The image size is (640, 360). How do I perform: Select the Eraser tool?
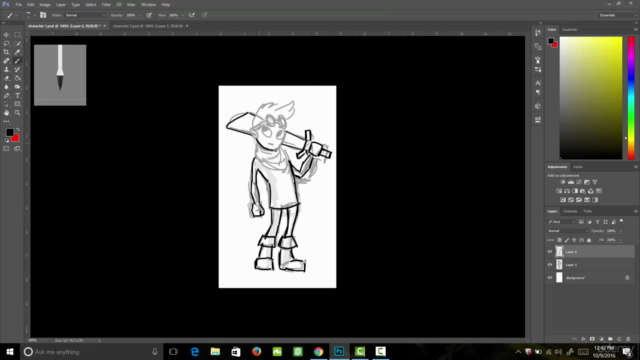point(6,78)
